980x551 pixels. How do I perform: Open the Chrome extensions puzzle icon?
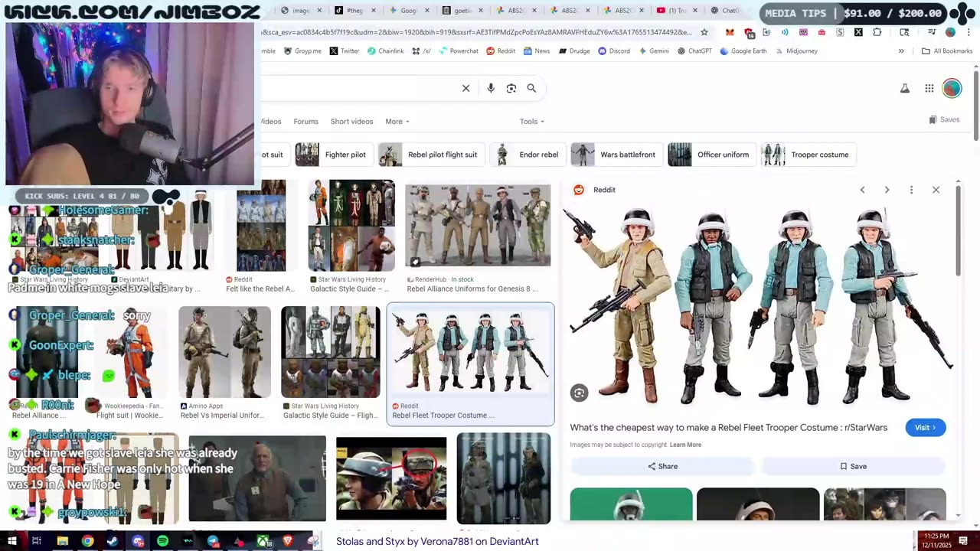point(877,32)
